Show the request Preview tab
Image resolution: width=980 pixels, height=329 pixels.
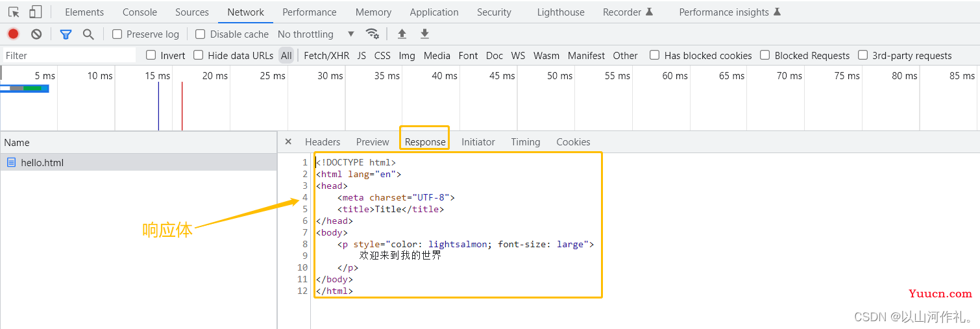click(373, 141)
